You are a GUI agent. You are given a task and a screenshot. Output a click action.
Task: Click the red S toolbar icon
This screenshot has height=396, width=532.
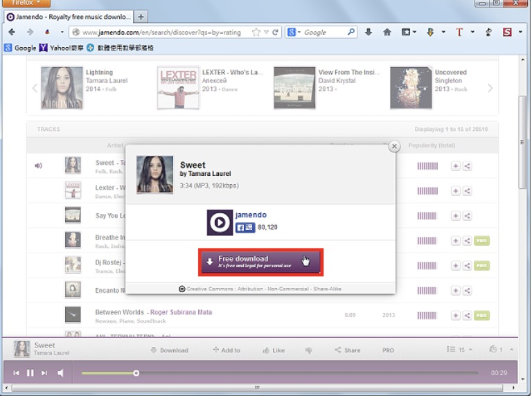click(x=507, y=33)
